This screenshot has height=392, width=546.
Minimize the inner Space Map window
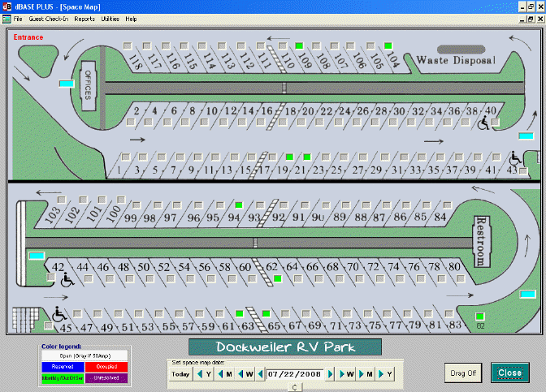522,19
